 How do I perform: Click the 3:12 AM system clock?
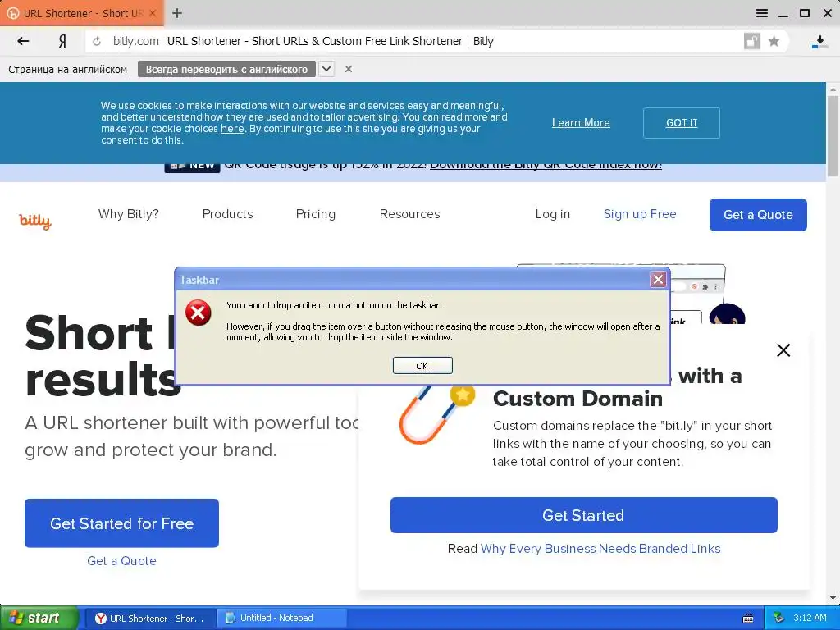(810, 618)
